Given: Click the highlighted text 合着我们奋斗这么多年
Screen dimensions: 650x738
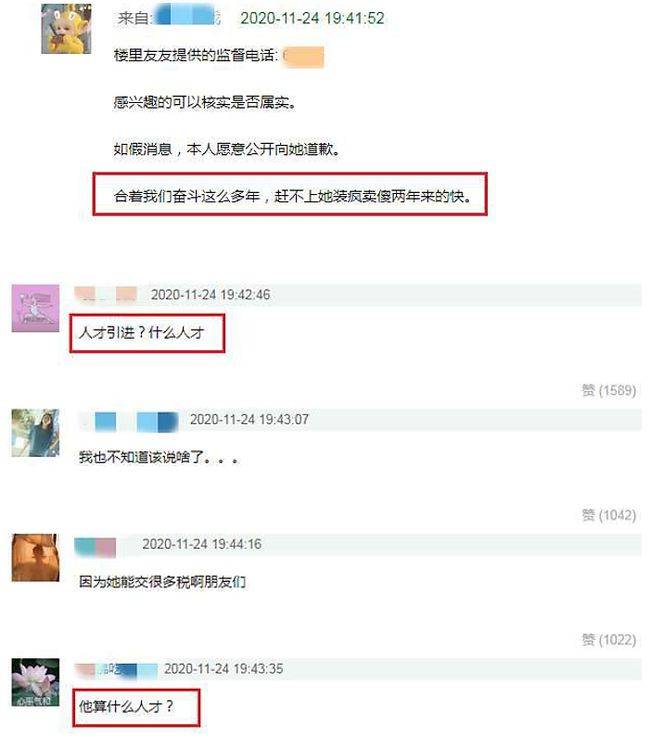Looking at the screenshot, I should (187, 196).
